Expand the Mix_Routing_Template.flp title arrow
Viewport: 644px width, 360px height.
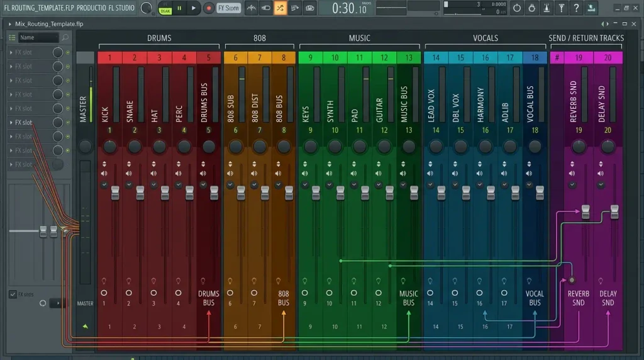click(9, 24)
